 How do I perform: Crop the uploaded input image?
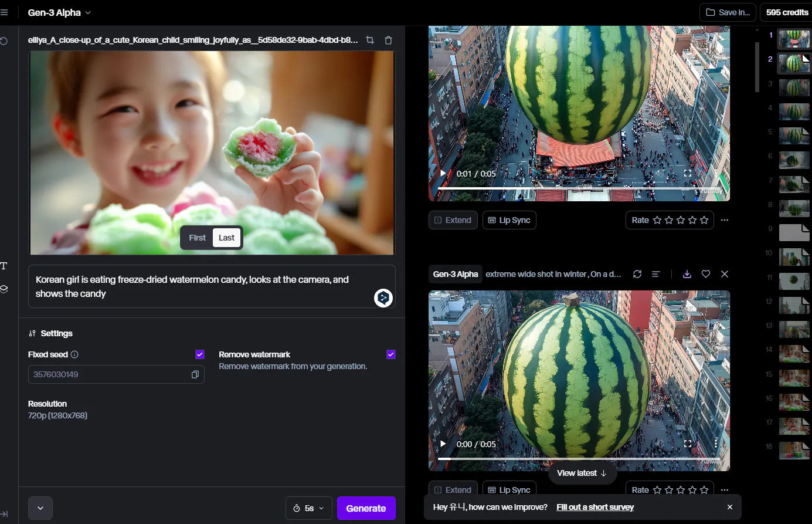point(370,40)
